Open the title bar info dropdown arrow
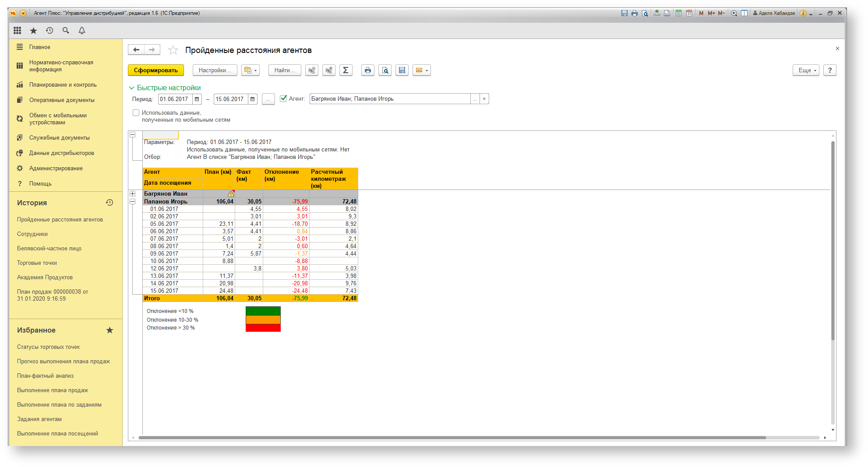 pyautogui.click(x=811, y=14)
